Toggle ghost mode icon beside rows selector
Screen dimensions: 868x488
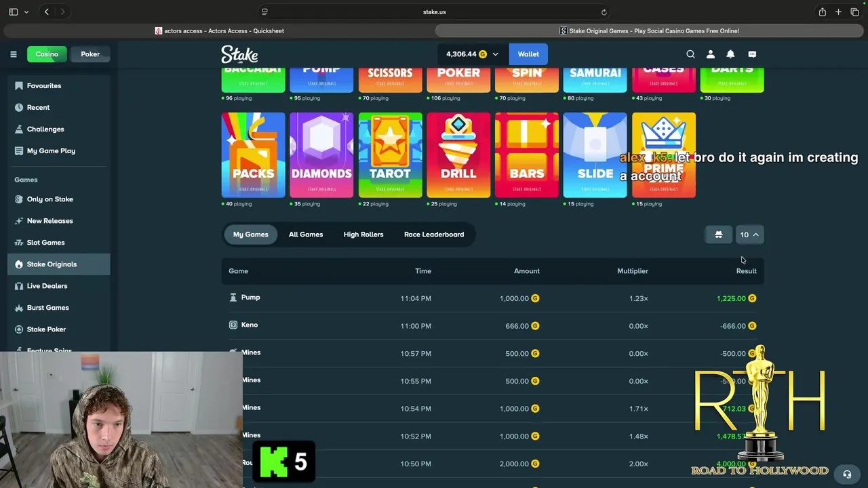[719, 235]
